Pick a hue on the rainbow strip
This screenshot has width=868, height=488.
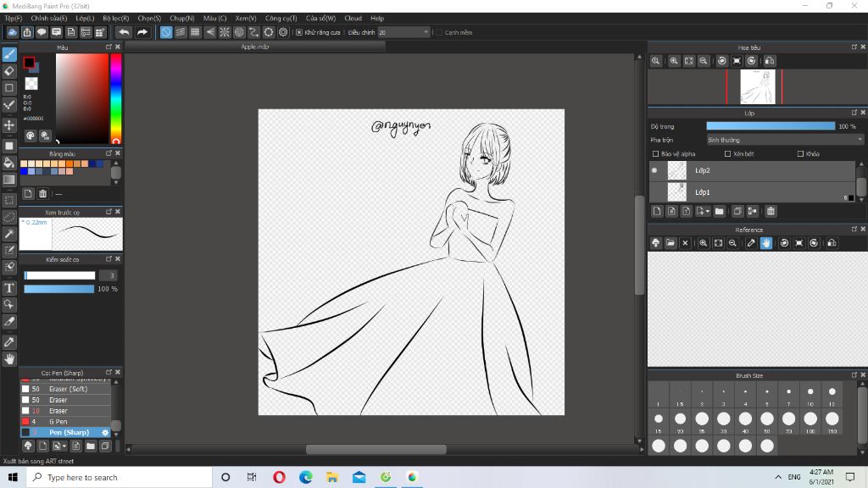coord(115,98)
